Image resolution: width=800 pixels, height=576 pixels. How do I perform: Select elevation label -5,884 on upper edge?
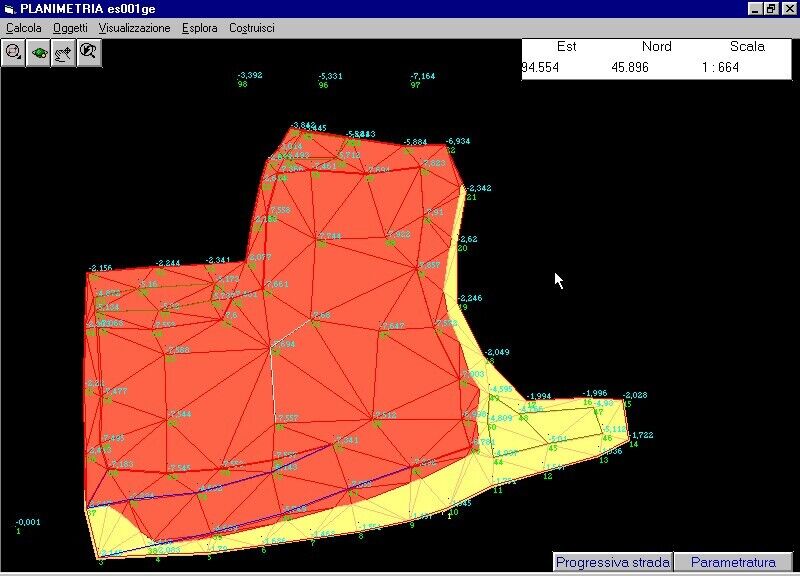pyautogui.click(x=415, y=142)
